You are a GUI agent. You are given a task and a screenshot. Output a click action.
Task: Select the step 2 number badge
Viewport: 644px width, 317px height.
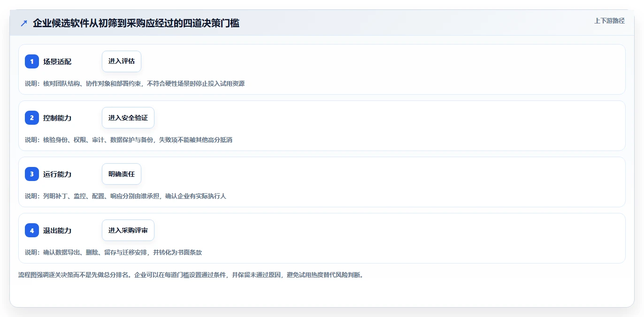[x=32, y=118]
